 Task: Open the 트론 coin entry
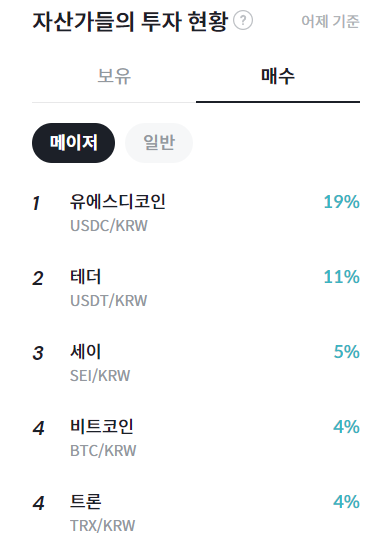point(196,513)
